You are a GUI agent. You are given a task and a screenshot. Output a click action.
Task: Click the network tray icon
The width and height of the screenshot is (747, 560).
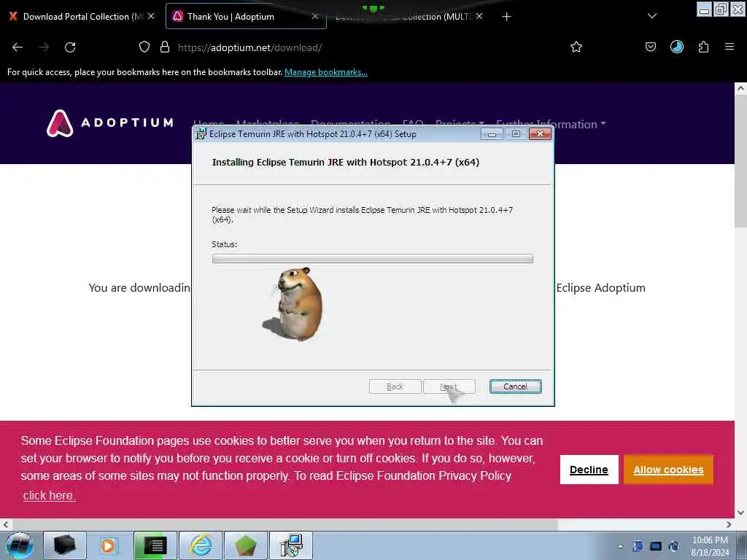[x=656, y=546]
